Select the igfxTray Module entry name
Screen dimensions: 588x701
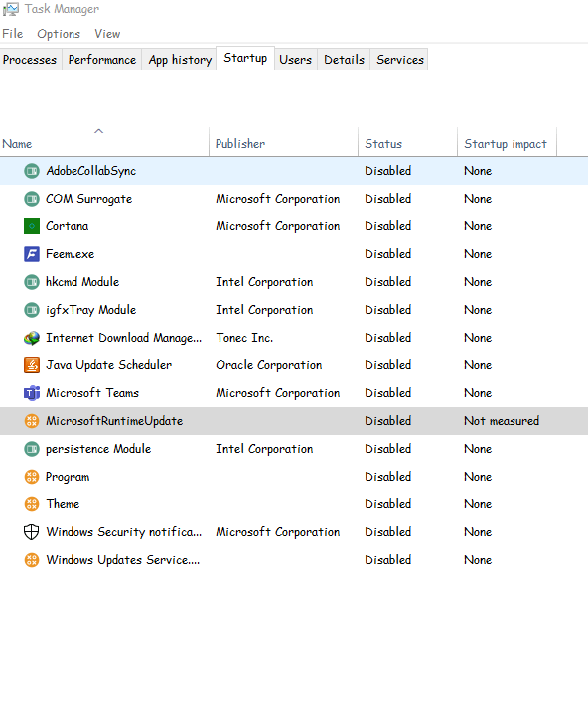coord(90,310)
